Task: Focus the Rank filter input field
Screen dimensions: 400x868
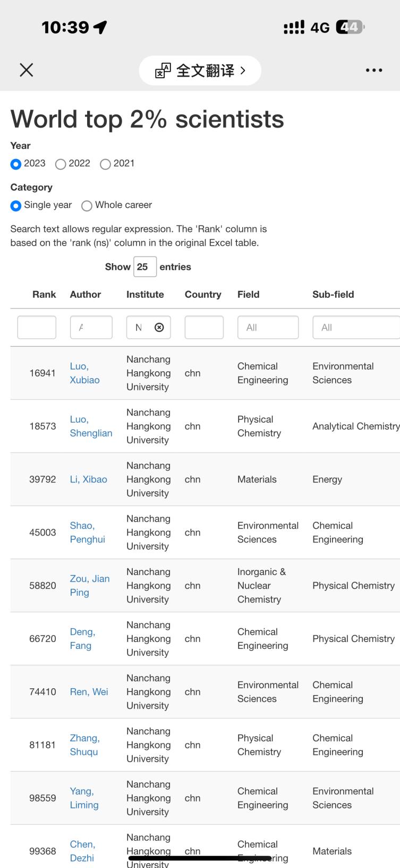Action: point(37,328)
